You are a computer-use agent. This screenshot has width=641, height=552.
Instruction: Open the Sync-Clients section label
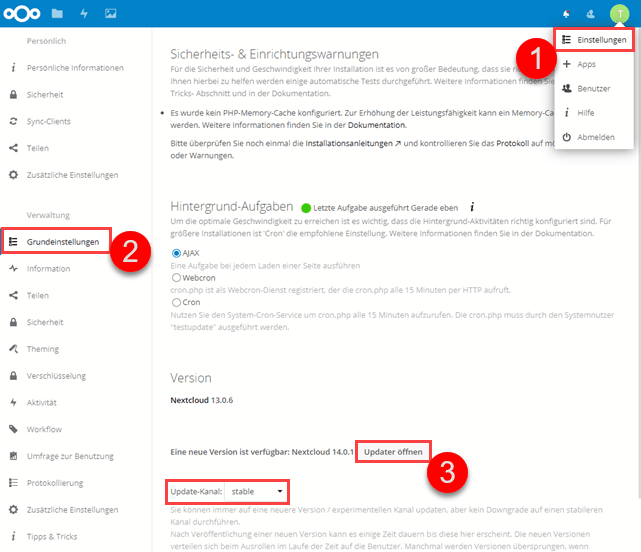click(x=49, y=121)
